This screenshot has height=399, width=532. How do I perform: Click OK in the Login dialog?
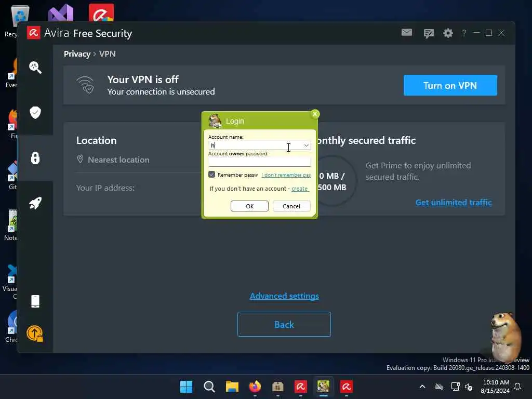tap(249, 206)
